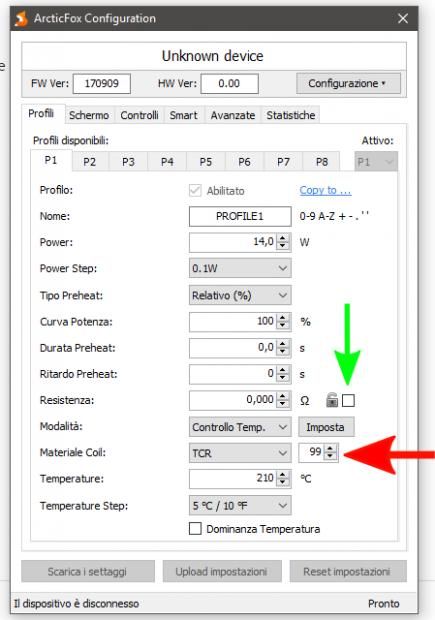435x620 pixels.
Task: Open the Materiale Coil TCR dropdown
Action: click(240, 453)
